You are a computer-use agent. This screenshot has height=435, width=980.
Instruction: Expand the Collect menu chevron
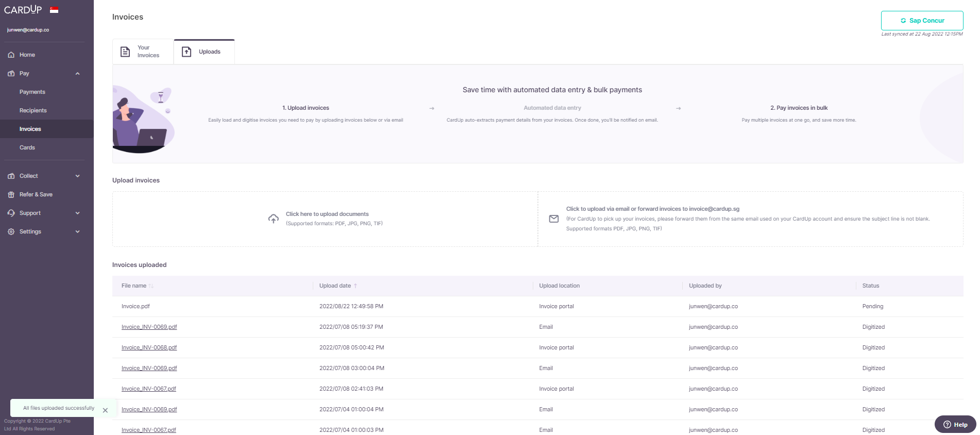coord(77,176)
